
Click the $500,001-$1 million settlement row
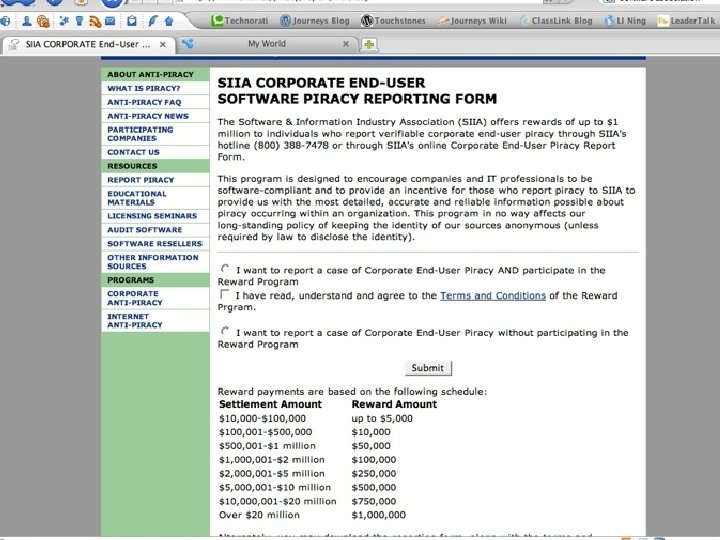point(267,446)
